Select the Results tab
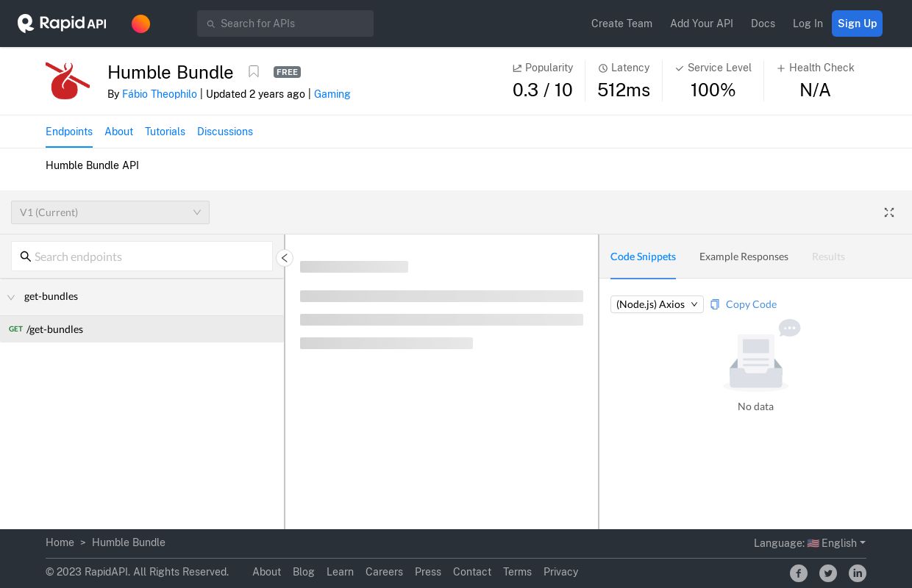This screenshot has height=588, width=912. (828, 257)
